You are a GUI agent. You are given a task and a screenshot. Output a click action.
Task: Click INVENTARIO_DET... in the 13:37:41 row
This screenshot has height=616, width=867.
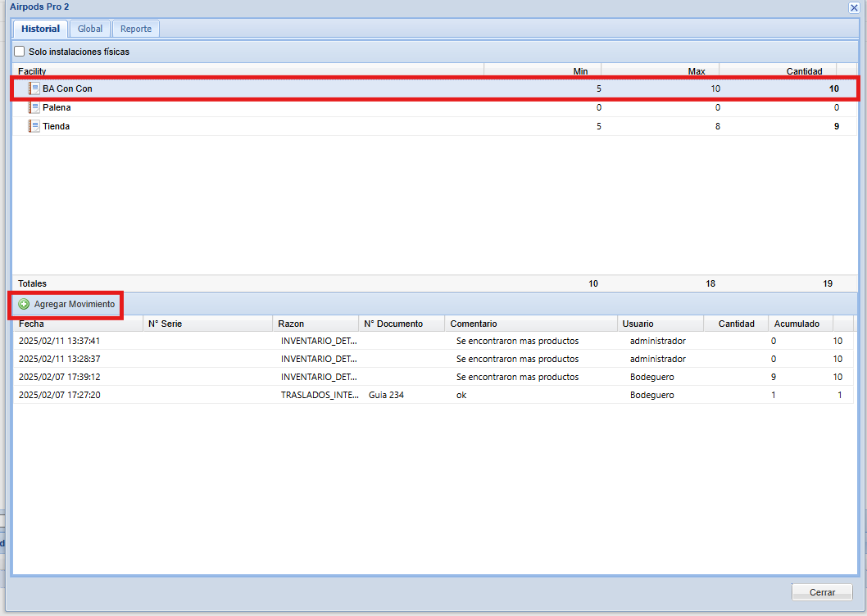tap(319, 341)
